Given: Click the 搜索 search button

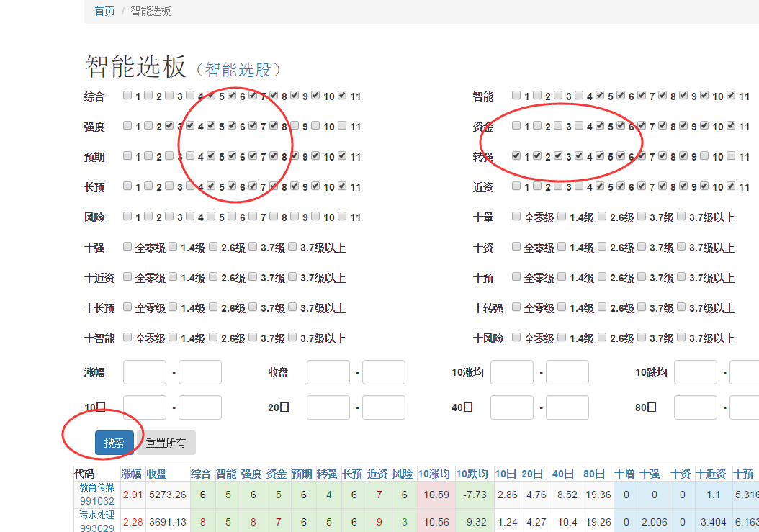Looking at the screenshot, I should pos(114,443).
